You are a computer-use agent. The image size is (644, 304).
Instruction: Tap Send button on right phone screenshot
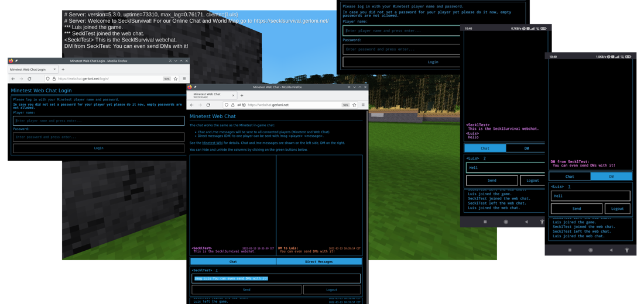tap(577, 208)
